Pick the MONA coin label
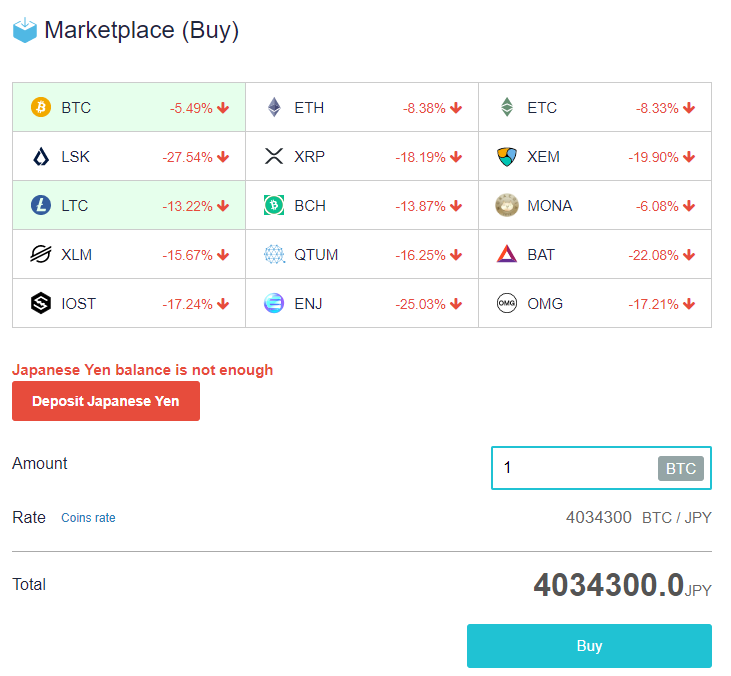This screenshot has height=676, width=731. coord(550,206)
